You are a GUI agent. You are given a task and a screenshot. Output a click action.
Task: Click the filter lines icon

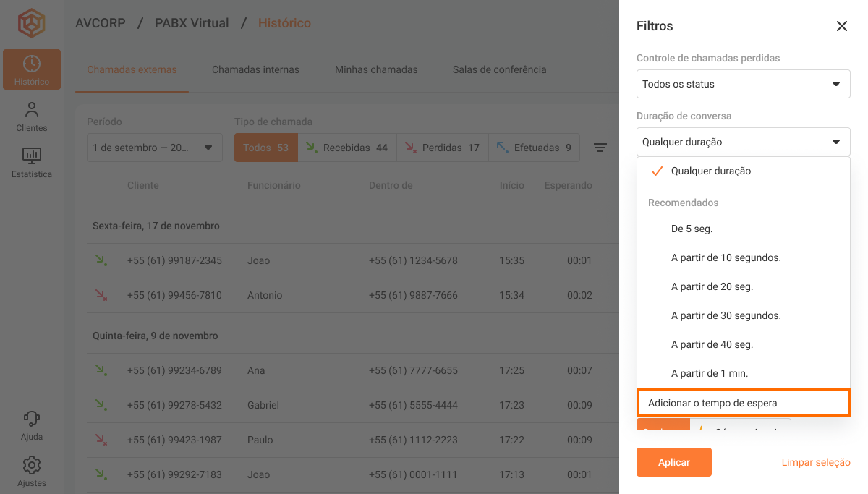click(x=600, y=148)
